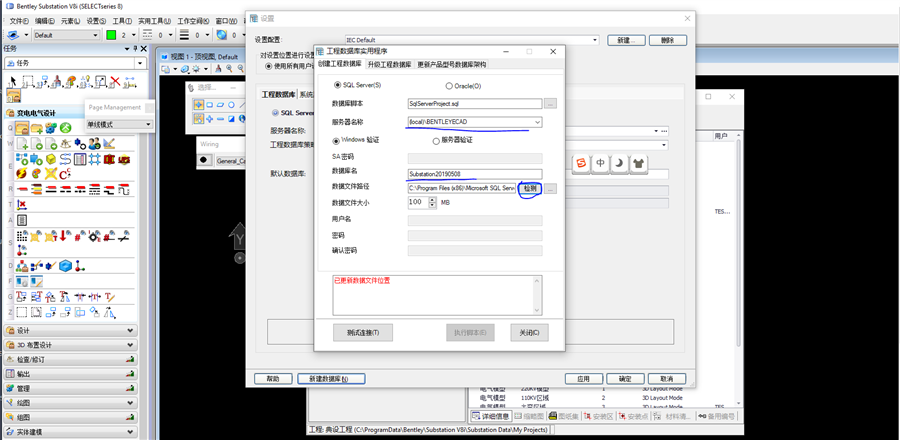Click the red X delete element tool

(115, 82)
